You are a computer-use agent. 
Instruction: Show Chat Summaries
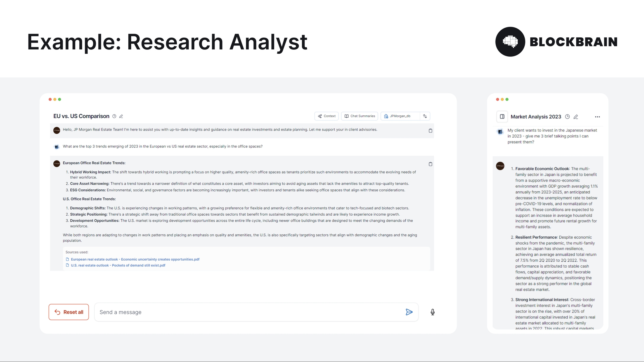(359, 116)
